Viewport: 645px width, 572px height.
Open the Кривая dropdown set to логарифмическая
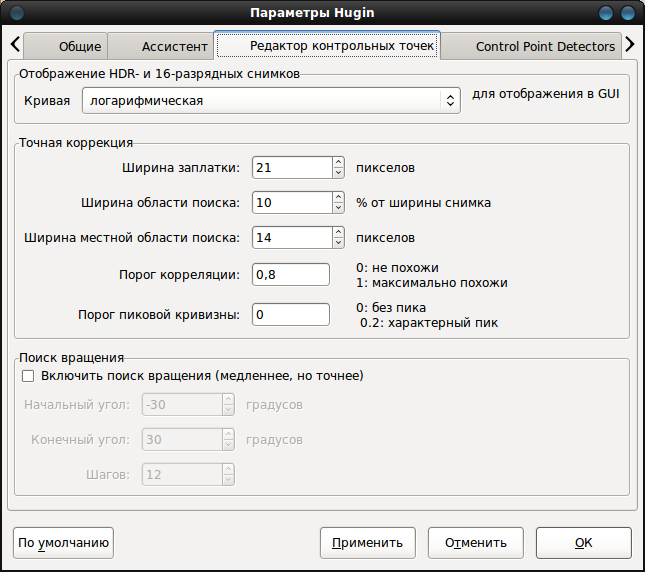[271, 100]
